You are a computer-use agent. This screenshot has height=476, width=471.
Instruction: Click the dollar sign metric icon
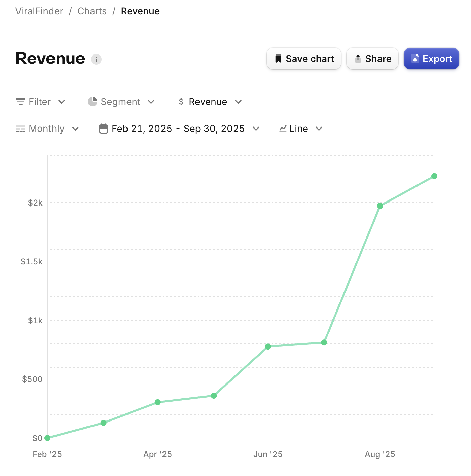[181, 102]
